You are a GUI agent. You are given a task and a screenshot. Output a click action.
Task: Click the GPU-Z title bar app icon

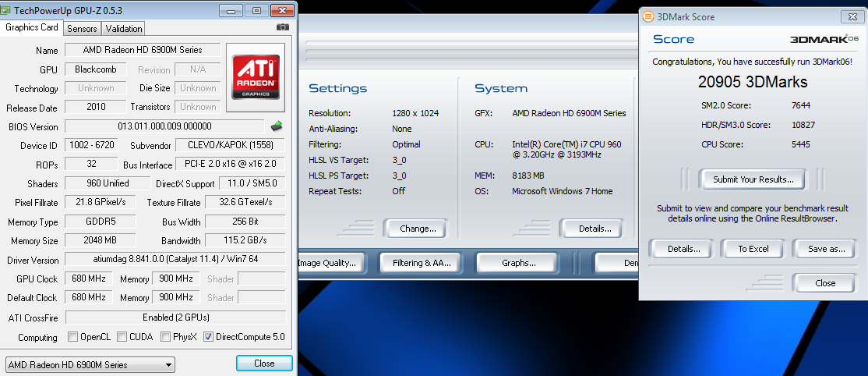(8, 9)
